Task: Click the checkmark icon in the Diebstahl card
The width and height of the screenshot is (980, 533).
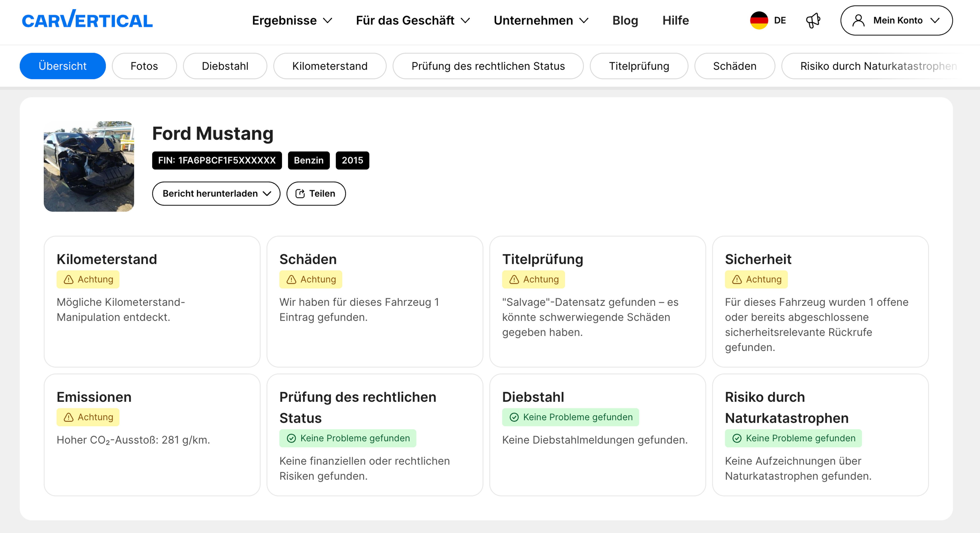Action: point(514,417)
